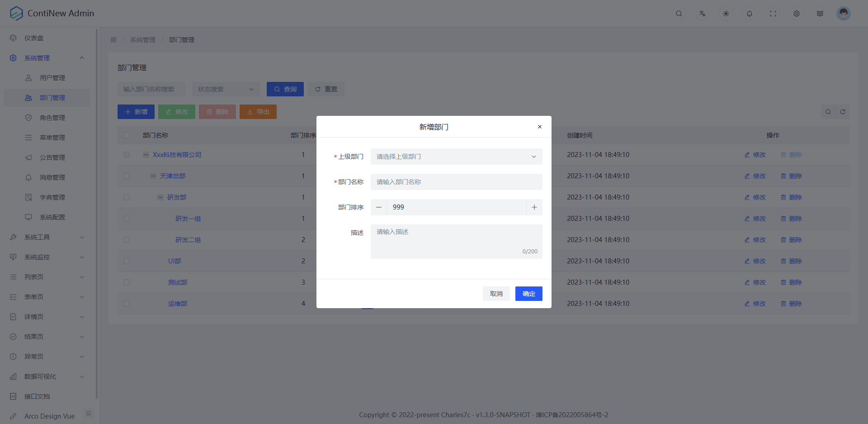Toggle the light/dark theme icon
Screen dimensions: 868x424
coord(726,14)
